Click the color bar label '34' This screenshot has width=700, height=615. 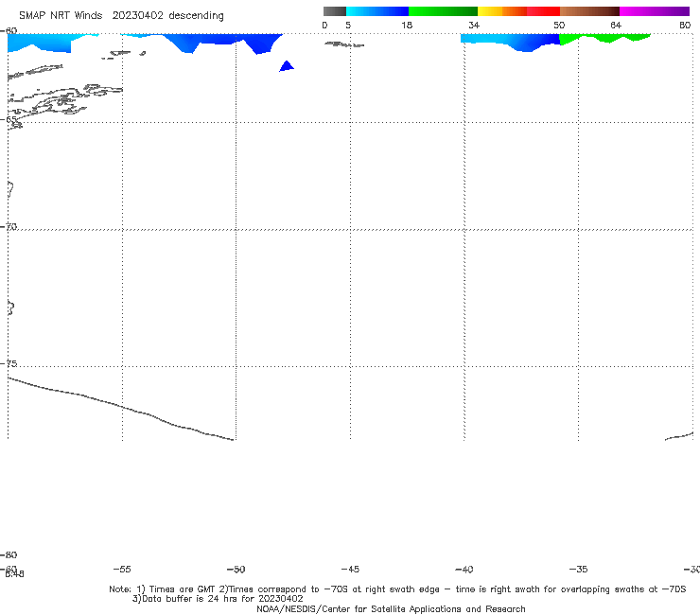click(x=474, y=25)
